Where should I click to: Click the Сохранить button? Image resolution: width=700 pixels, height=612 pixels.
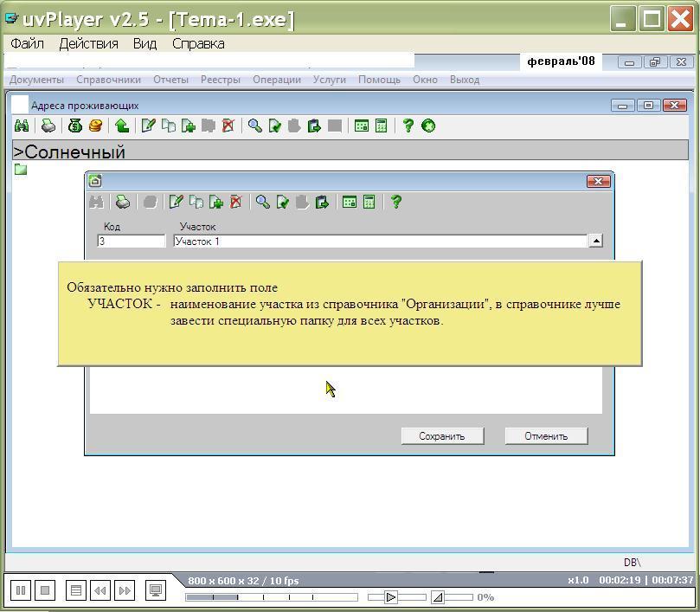pyautogui.click(x=442, y=436)
